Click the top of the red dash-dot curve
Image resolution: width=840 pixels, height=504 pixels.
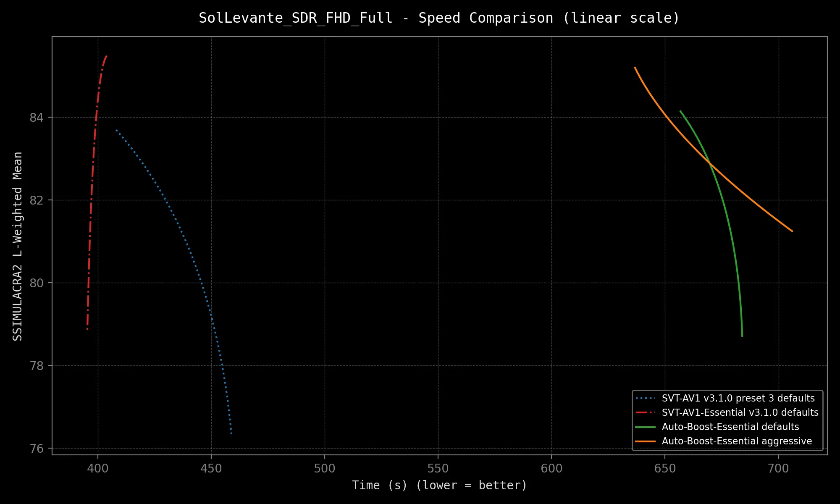pos(106,56)
